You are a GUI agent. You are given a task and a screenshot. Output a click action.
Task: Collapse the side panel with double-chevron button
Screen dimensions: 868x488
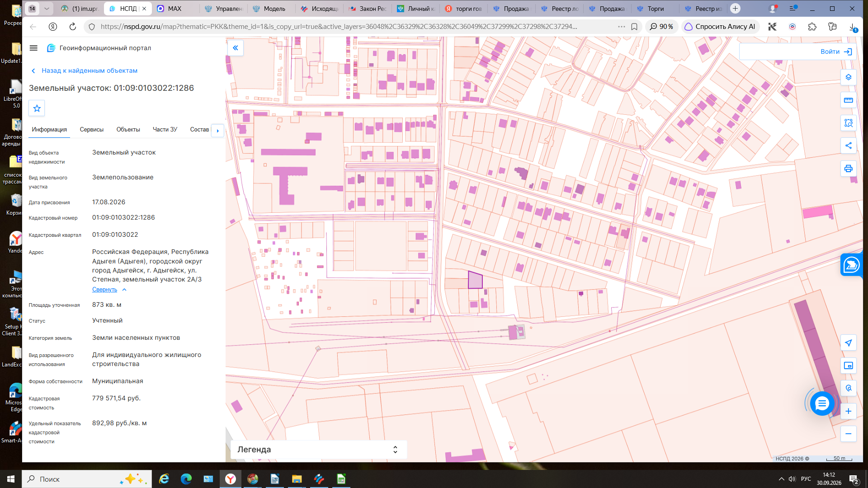pyautogui.click(x=236, y=48)
